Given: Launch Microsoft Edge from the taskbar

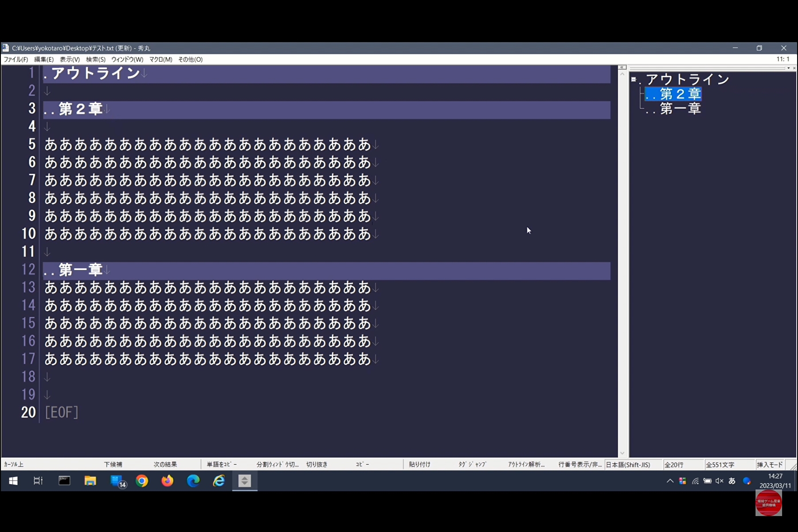Looking at the screenshot, I should click(x=193, y=481).
